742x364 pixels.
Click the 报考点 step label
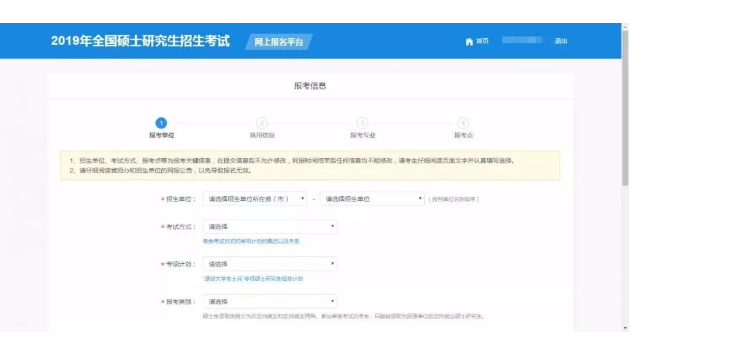[463, 135]
